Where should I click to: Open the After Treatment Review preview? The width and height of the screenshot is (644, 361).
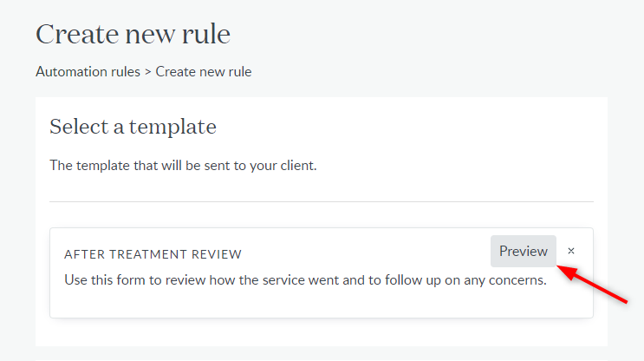[524, 251]
